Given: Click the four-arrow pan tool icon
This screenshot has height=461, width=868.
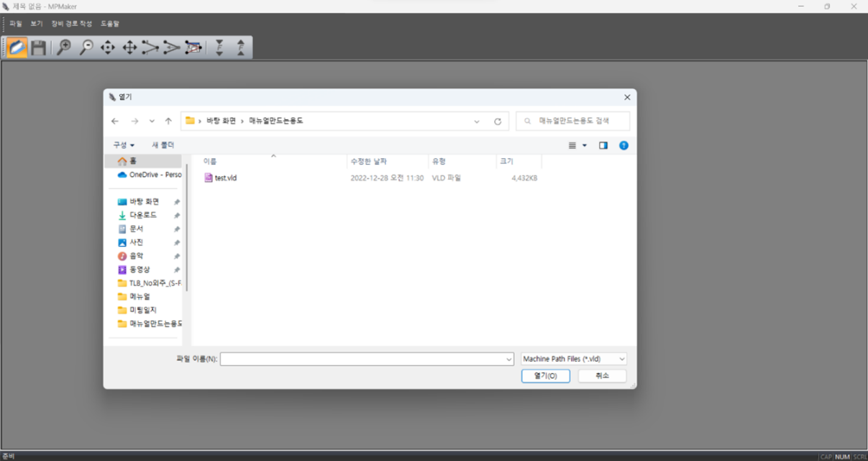Looking at the screenshot, I should (x=129, y=48).
